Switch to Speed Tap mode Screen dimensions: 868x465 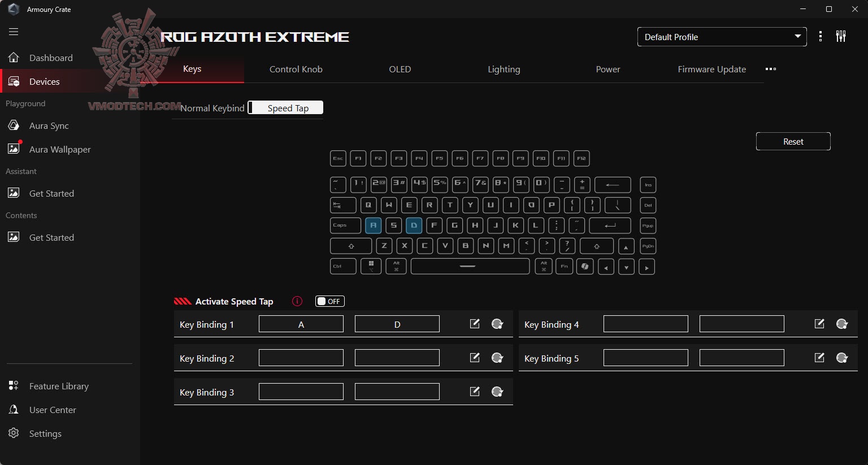(286, 108)
